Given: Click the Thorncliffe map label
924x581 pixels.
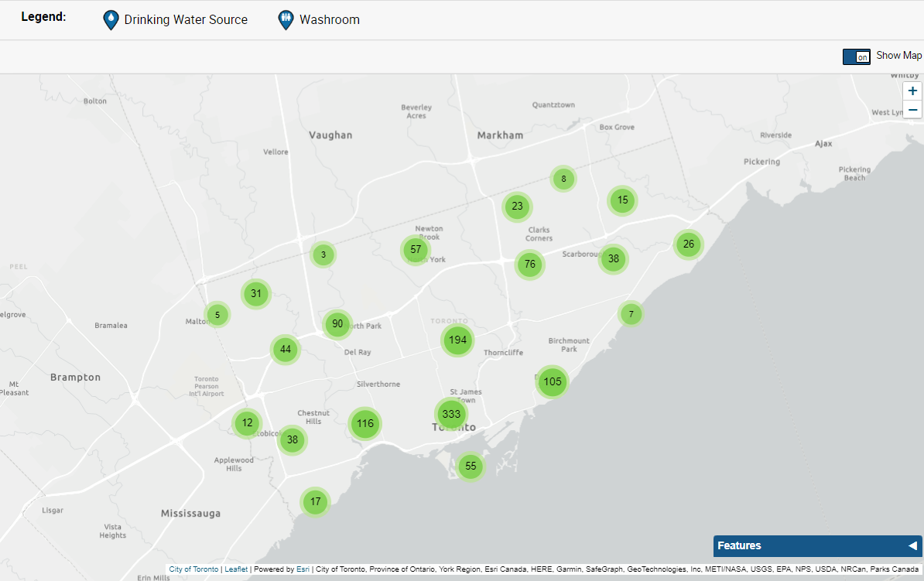Looking at the screenshot, I should [x=503, y=352].
